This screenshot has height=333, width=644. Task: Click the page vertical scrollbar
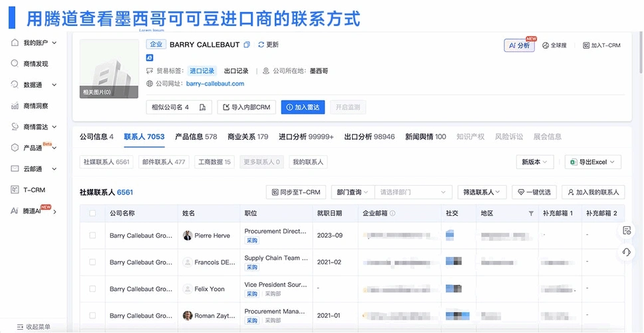pos(641,53)
